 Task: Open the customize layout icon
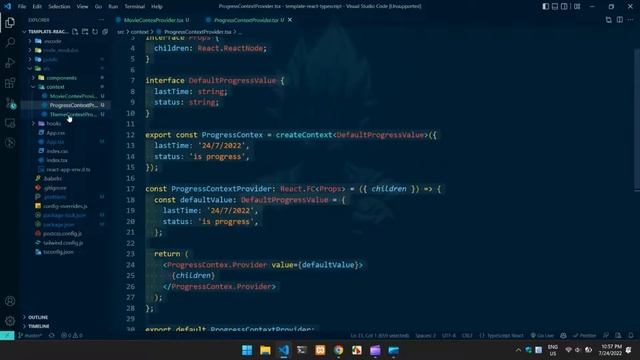[x=577, y=7]
